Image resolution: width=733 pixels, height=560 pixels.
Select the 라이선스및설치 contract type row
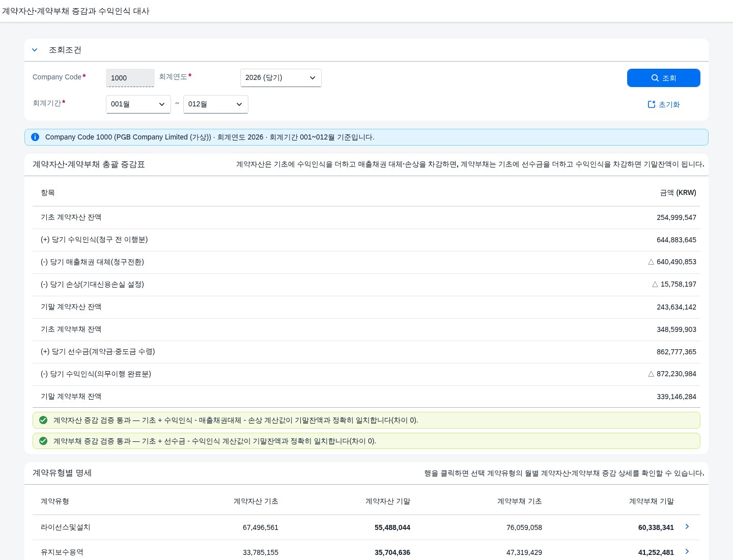tap(366, 527)
